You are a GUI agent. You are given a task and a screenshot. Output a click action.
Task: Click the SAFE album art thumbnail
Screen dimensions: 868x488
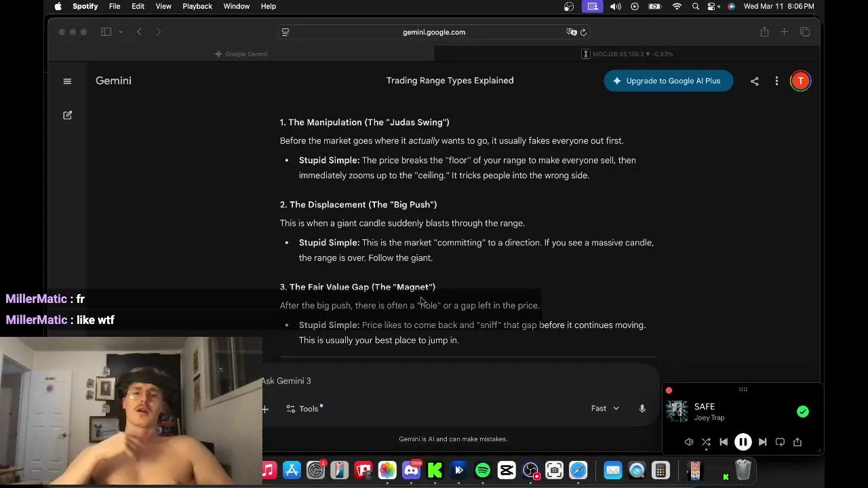(677, 411)
